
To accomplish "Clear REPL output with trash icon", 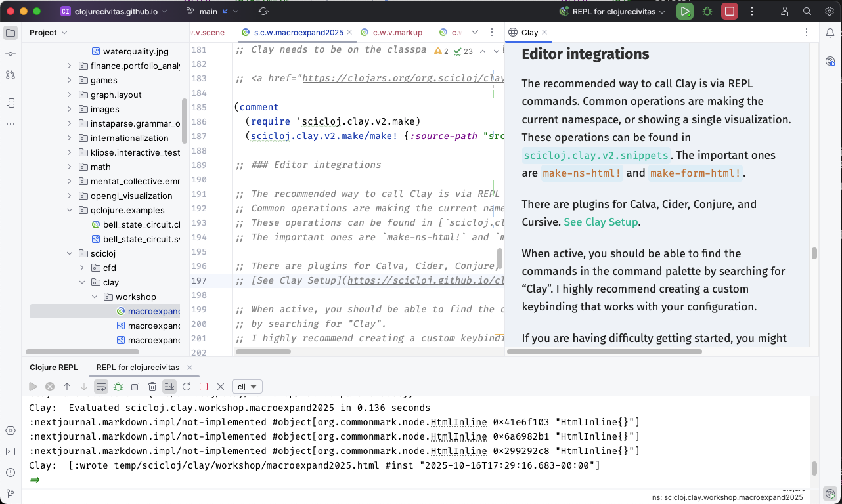I will pyautogui.click(x=152, y=387).
